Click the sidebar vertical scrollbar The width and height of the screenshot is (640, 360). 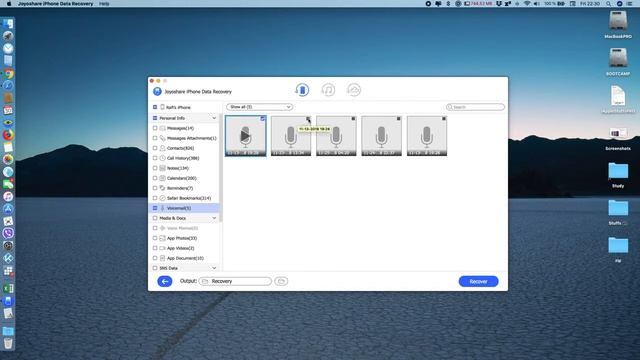[x=221, y=167]
